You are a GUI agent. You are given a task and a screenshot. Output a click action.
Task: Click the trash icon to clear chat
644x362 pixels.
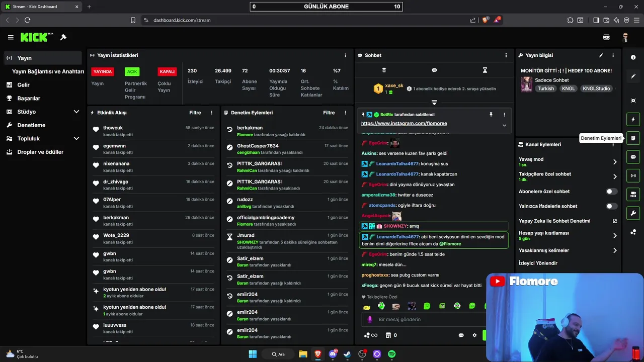pyautogui.click(x=384, y=70)
